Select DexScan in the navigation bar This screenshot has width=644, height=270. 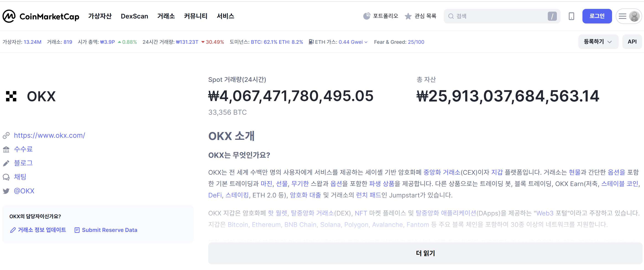[x=135, y=16]
